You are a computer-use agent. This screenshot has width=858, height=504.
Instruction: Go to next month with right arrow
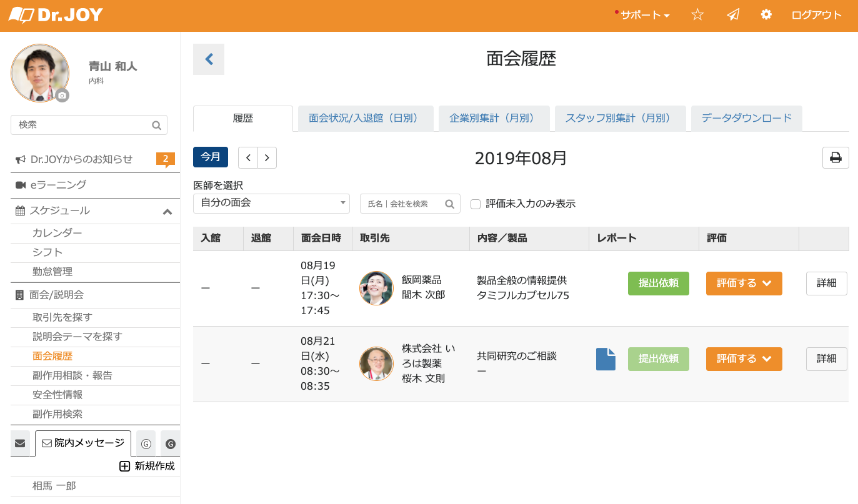click(267, 157)
